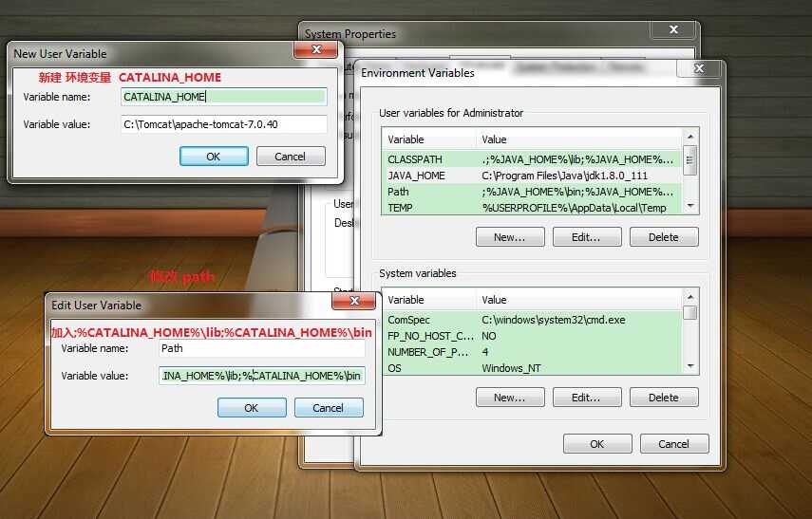Click the system variables scrollbar thumb
Image resolution: width=812 pixels, height=519 pixels.
point(690,312)
